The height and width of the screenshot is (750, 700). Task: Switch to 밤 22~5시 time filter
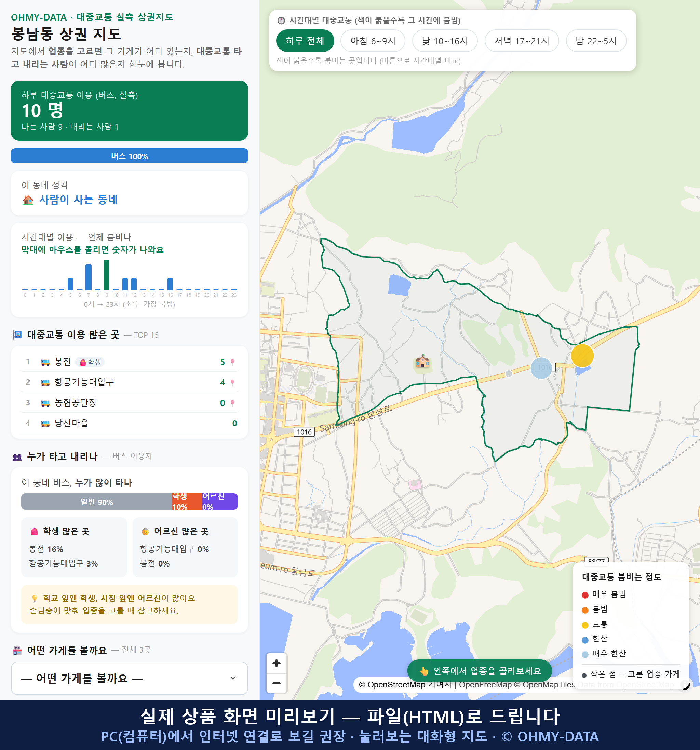(x=596, y=41)
